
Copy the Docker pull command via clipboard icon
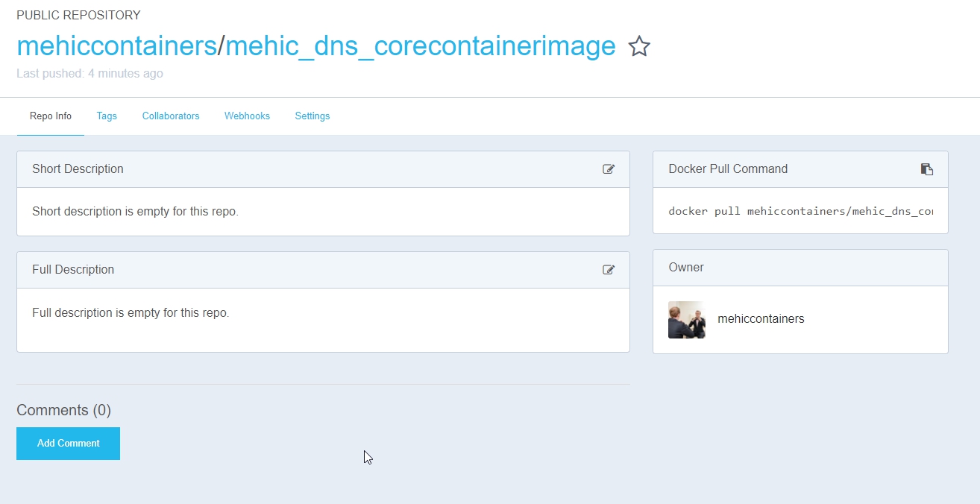pos(927,169)
